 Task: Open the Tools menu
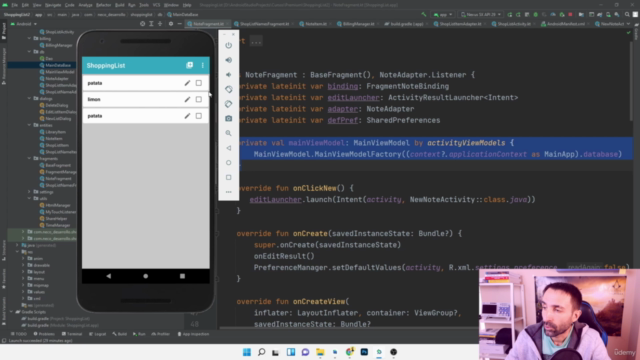pos(144,5)
